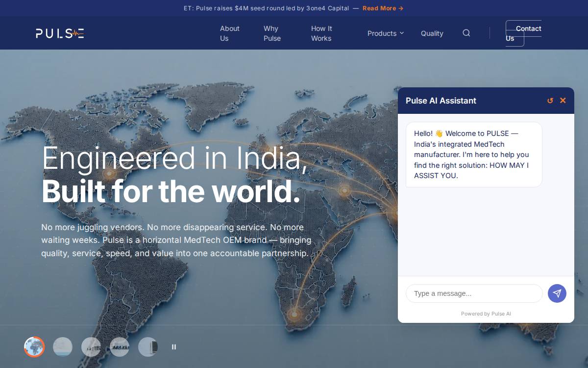The image size is (588, 368).
Task: Send chat message with paper plane button
Action: coord(557,293)
